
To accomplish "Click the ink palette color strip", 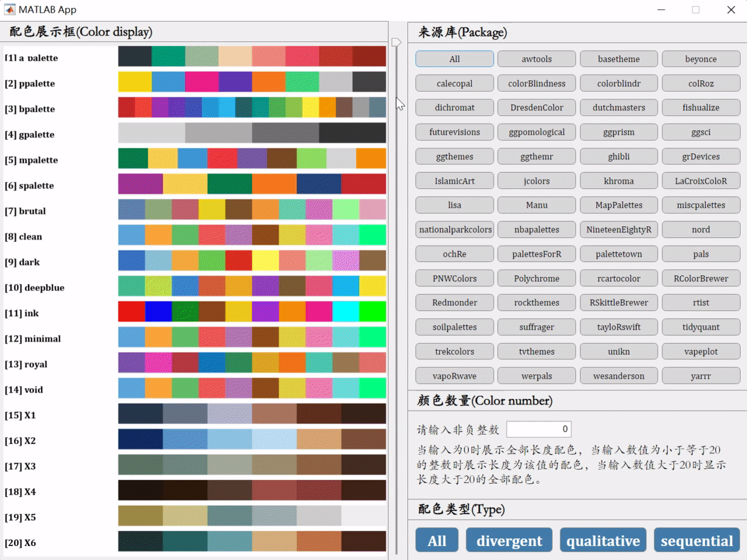I will [252, 311].
